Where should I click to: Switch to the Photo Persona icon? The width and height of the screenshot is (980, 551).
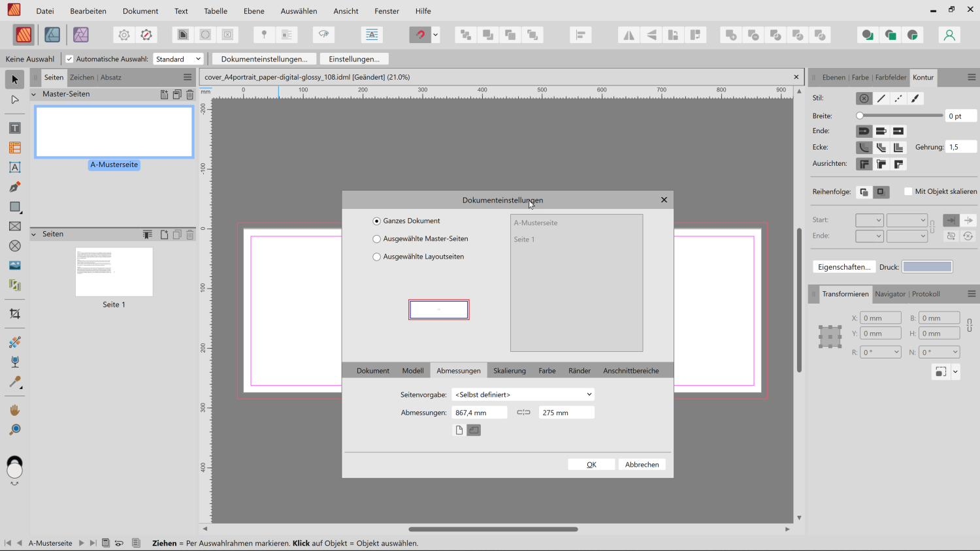[81, 35]
